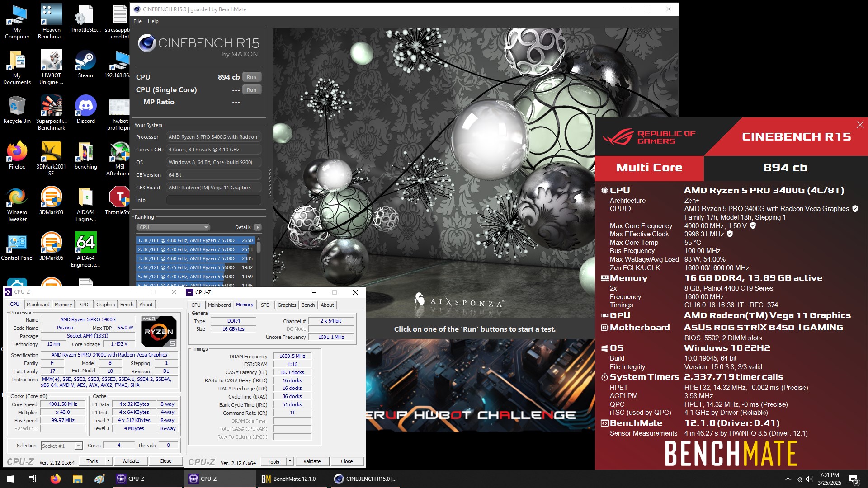Launch HWBOT Unigine desktop icon
This screenshot has width=868, height=488.
tap(52, 67)
